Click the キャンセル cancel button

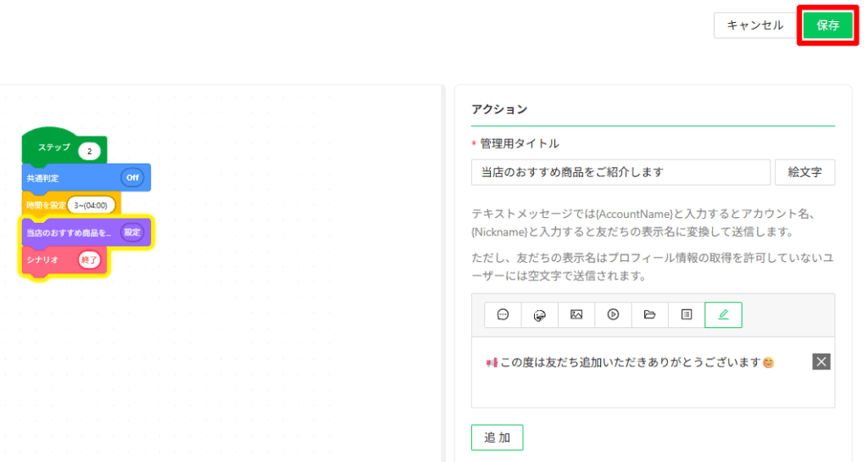pyautogui.click(x=754, y=25)
